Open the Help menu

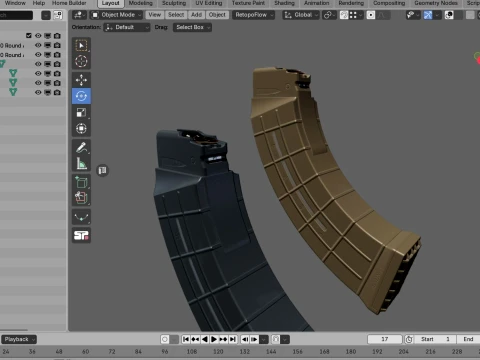click(39, 3)
